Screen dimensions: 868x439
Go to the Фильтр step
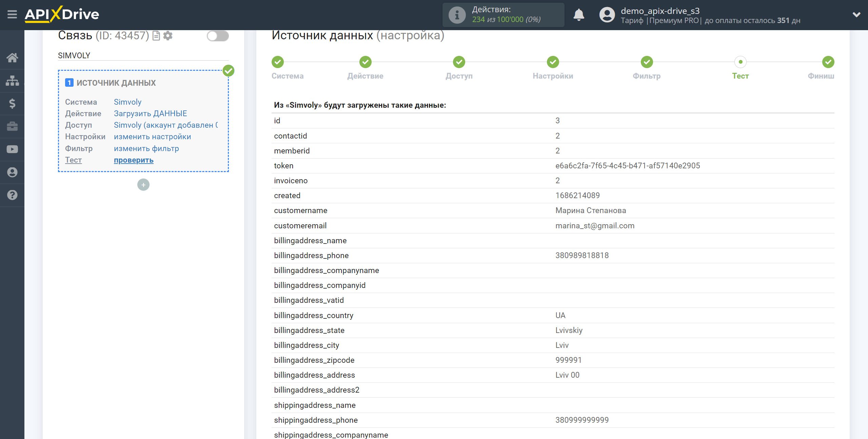647,76
